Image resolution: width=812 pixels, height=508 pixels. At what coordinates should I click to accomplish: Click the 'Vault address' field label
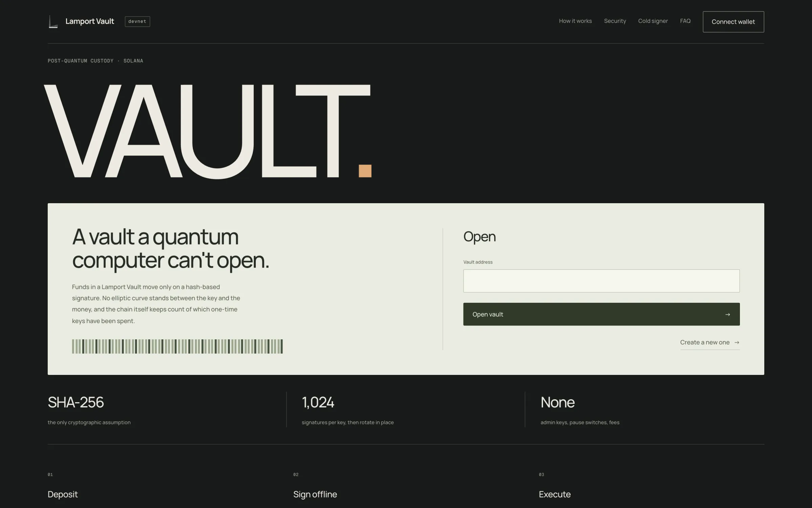pos(478,262)
